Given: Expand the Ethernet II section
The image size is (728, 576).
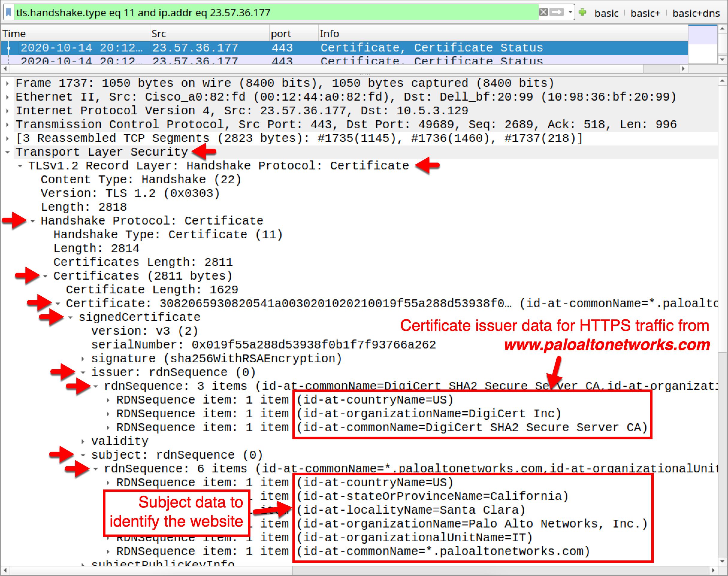Looking at the screenshot, I should 7,96.
